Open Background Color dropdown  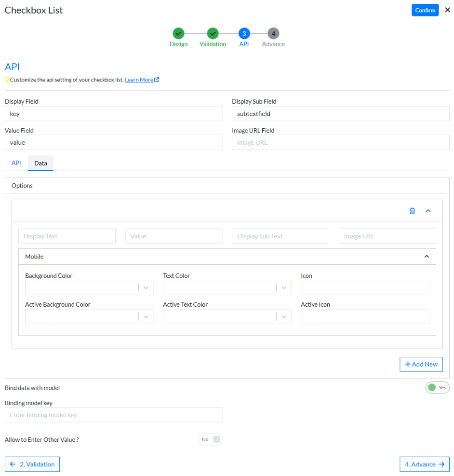pyautogui.click(x=146, y=287)
